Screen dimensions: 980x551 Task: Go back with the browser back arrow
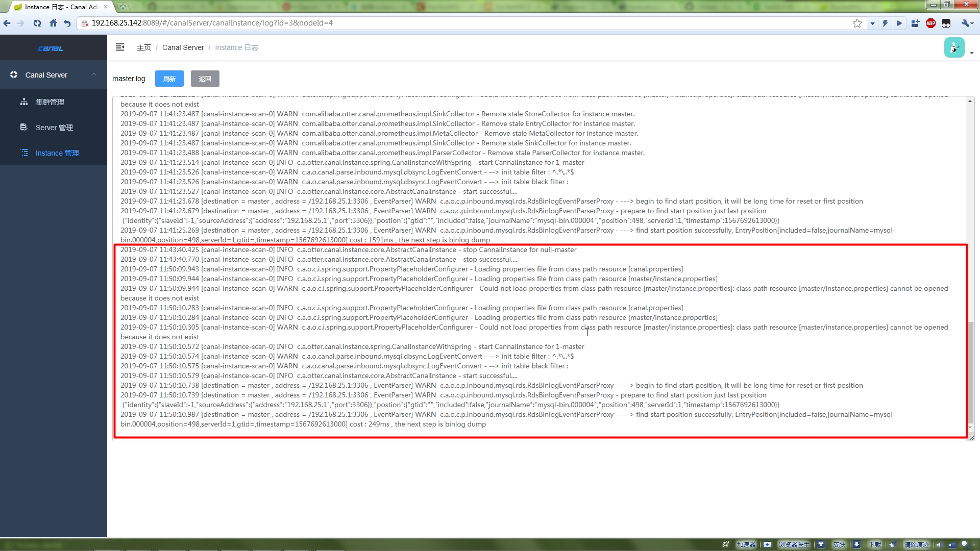(7, 23)
